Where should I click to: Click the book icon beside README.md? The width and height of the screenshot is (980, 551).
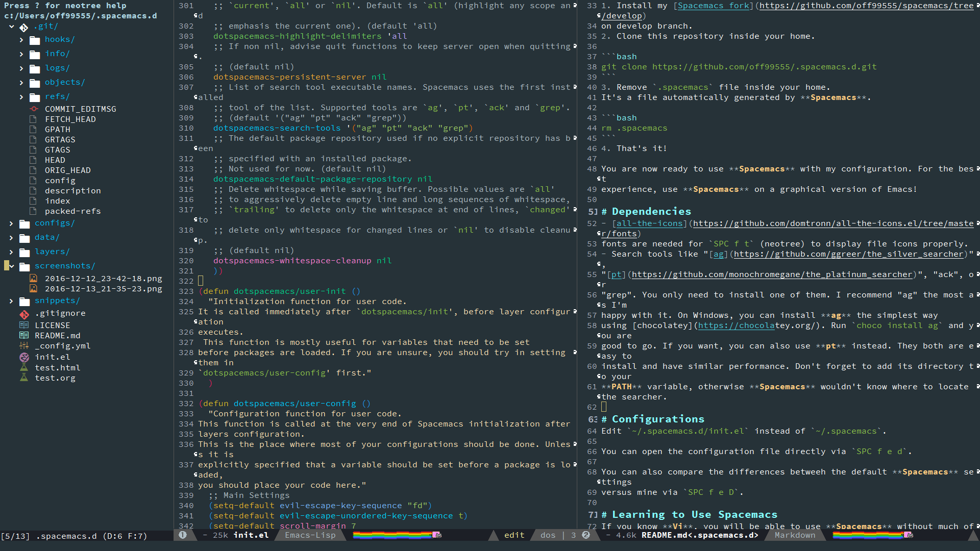24,335
